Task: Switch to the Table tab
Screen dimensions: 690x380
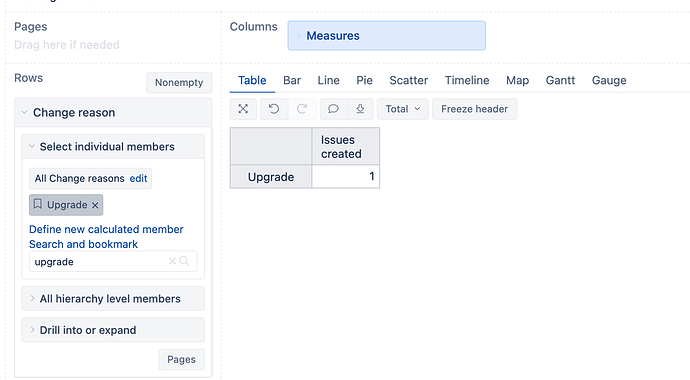Action: 252,80
